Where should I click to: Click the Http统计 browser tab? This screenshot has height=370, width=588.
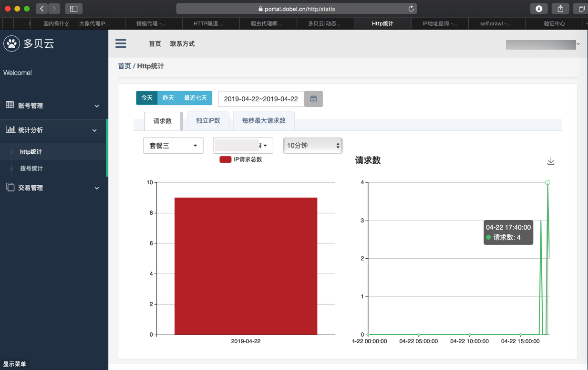[x=382, y=23]
